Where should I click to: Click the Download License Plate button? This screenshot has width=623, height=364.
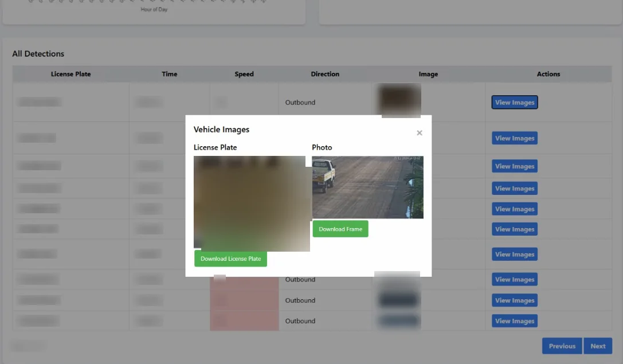click(230, 259)
